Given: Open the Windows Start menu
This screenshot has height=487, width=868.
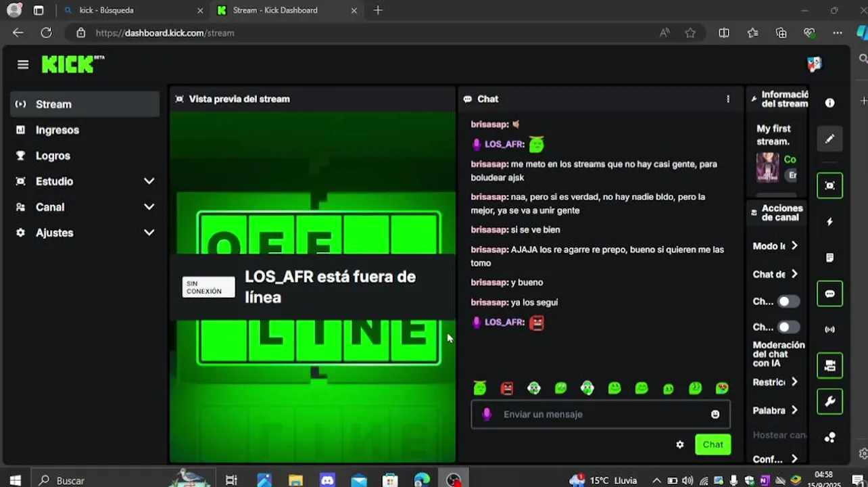Looking at the screenshot, I should [x=15, y=480].
